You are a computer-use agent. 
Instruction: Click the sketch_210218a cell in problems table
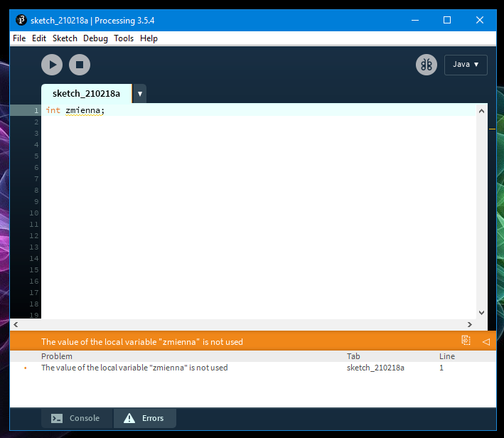pyautogui.click(x=375, y=368)
